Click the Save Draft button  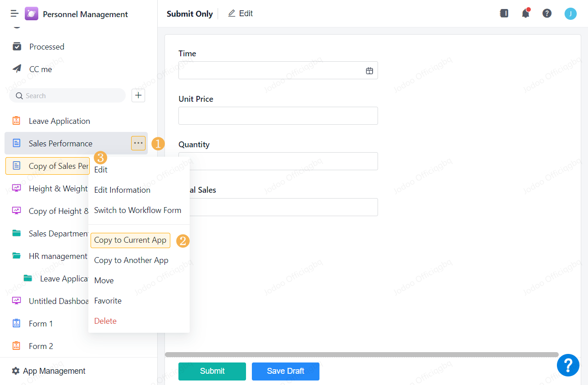point(285,371)
